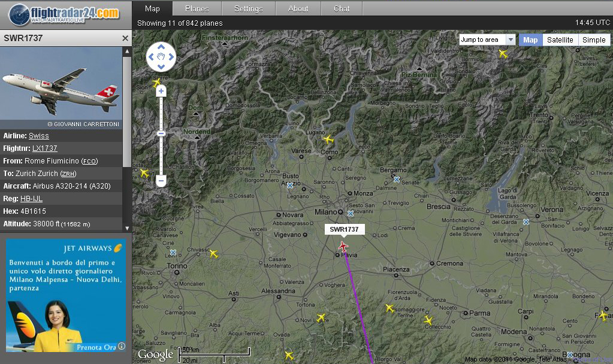Open the LX1737 flight number link
613x364 pixels.
pyautogui.click(x=44, y=148)
